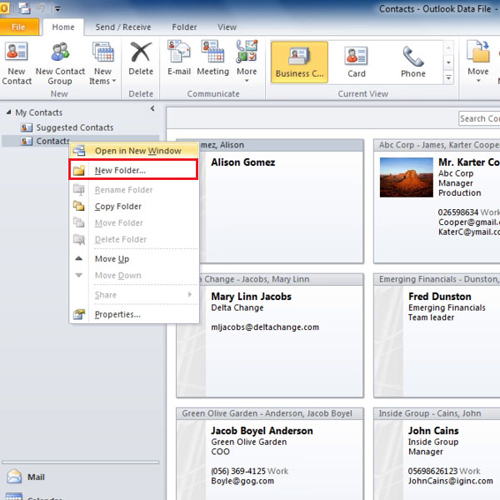Screen dimensions: 500x500
Task: Open the New Items dropdown
Action: pyautogui.click(x=103, y=63)
